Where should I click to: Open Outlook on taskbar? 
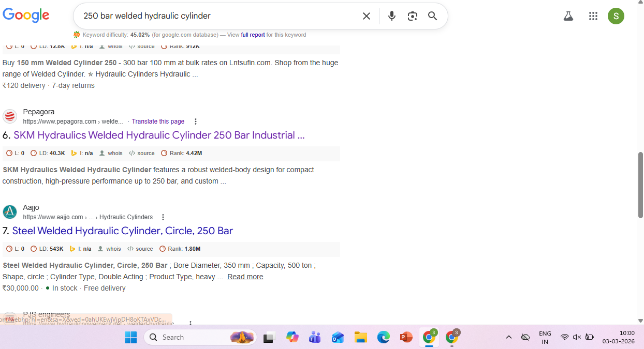338,337
